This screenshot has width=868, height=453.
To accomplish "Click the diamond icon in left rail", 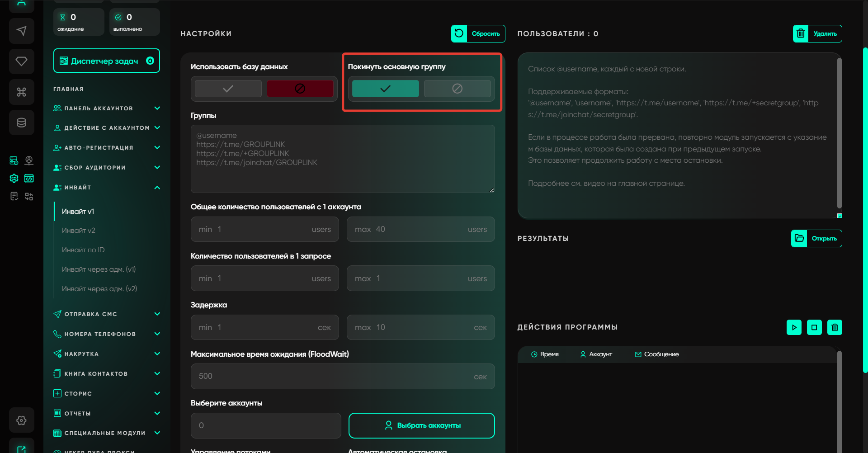I will (x=21, y=61).
